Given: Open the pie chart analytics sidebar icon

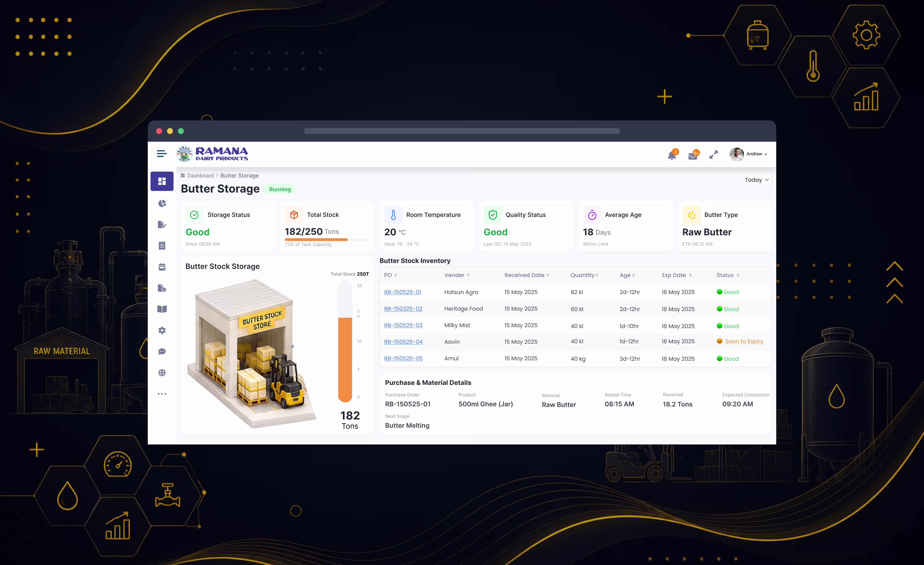Looking at the screenshot, I should pos(162,203).
